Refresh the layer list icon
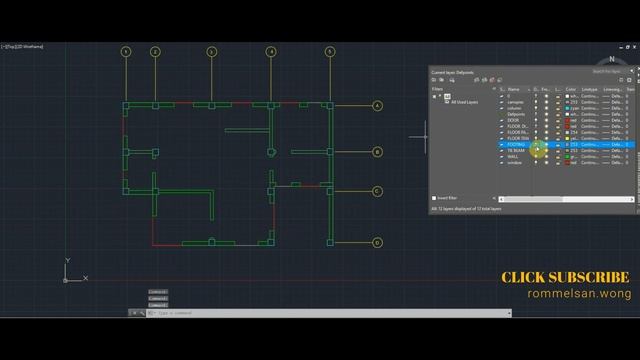The width and height of the screenshot is (640, 360). tap(621, 80)
